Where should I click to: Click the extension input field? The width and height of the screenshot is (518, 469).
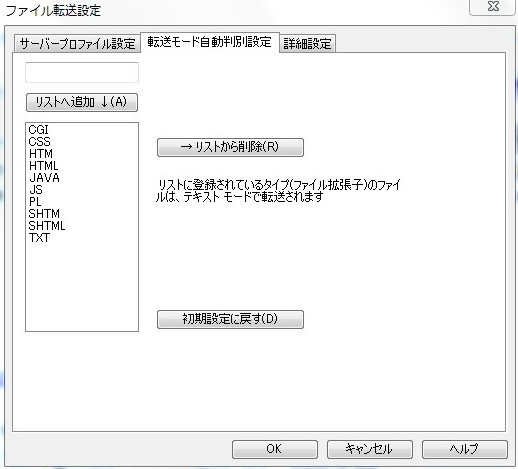click(82, 72)
